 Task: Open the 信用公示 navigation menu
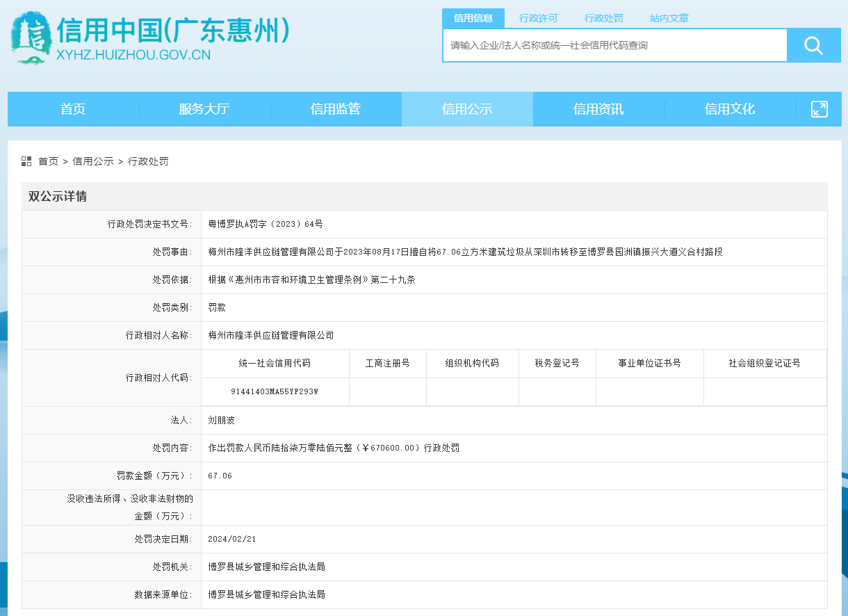coord(467,109)
